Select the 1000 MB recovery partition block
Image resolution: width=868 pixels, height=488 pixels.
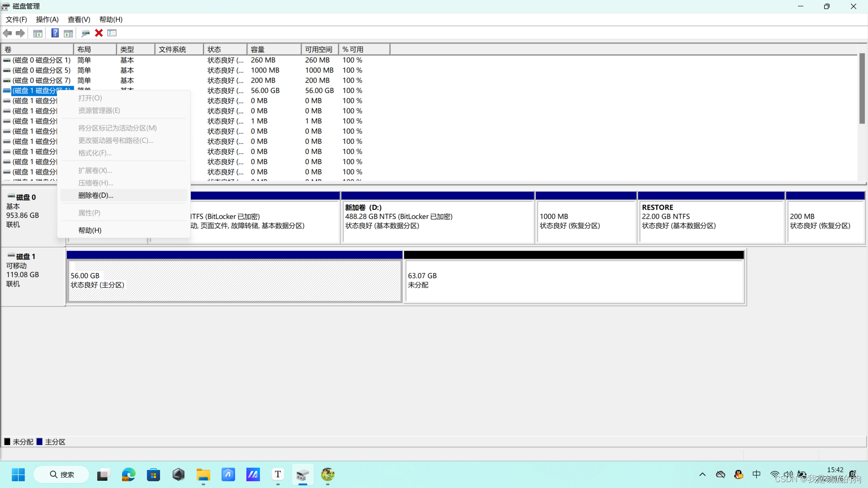click(586, 218)
